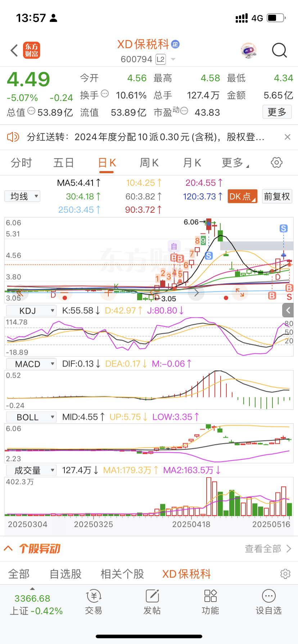This screenshot has height=644, width=298.
Task: Tap the info face icon next to 换手
Action: tap(105, 93)
